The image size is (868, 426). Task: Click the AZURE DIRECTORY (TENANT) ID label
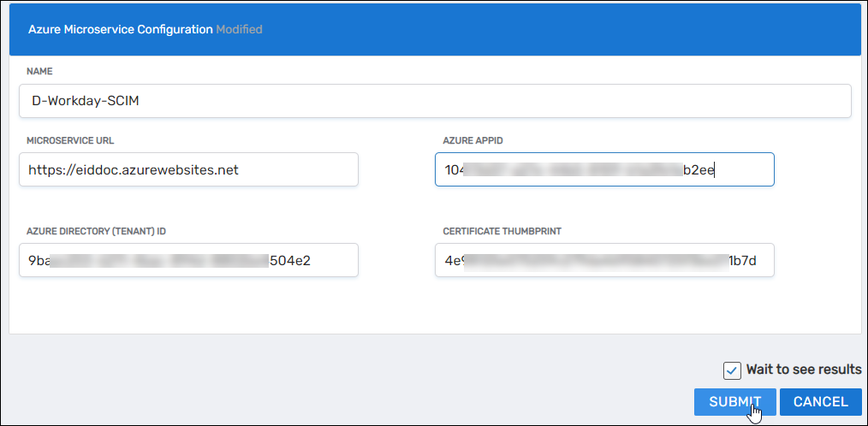[102, 232]
